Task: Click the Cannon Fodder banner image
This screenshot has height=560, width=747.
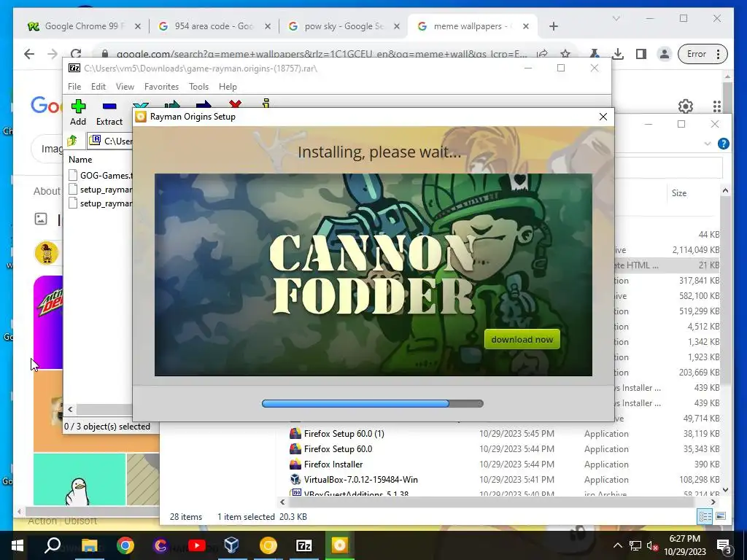Action: [x=373, y=275]
